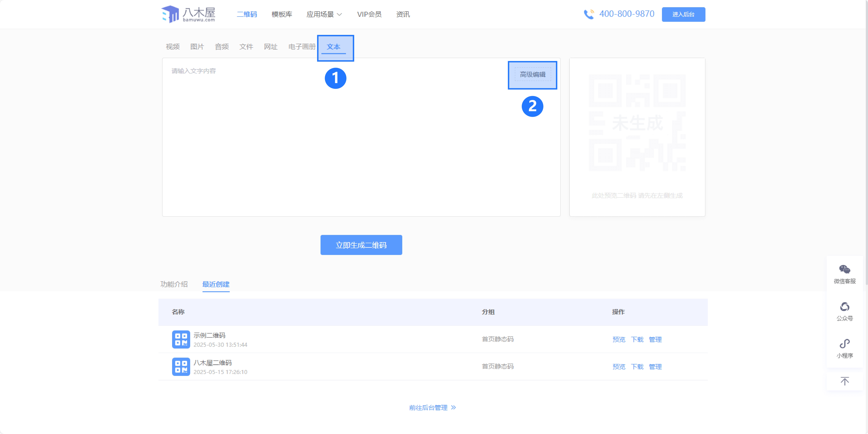Click 下载 link for 示例二维码
Screen dimensions: 868x434
point(637,339)
